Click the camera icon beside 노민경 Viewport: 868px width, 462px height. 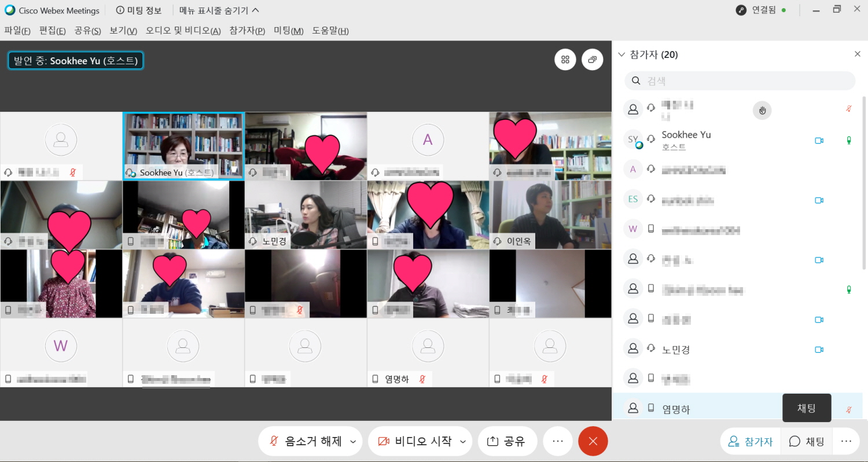pyautogui.click(x=819, y=350)
